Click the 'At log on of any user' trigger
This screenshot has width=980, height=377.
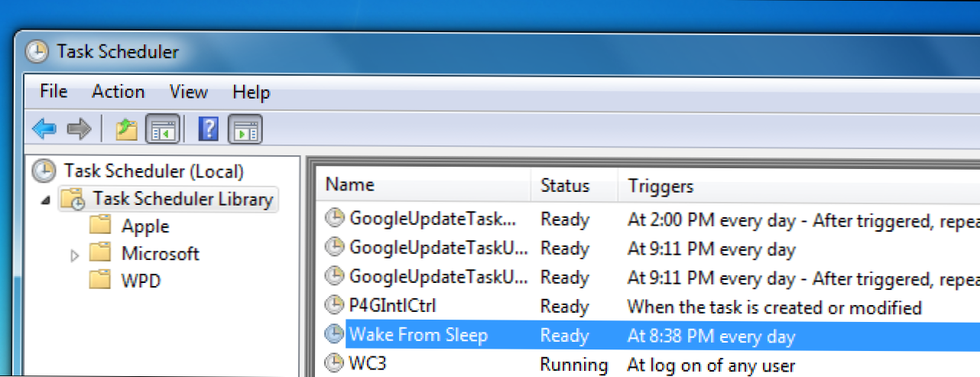[712, 366]
